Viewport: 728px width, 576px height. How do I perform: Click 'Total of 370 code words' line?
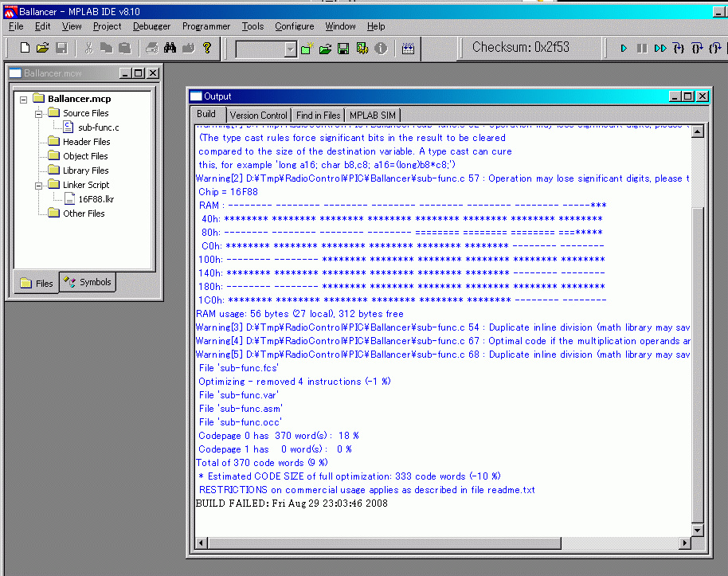tap(262, 463)
